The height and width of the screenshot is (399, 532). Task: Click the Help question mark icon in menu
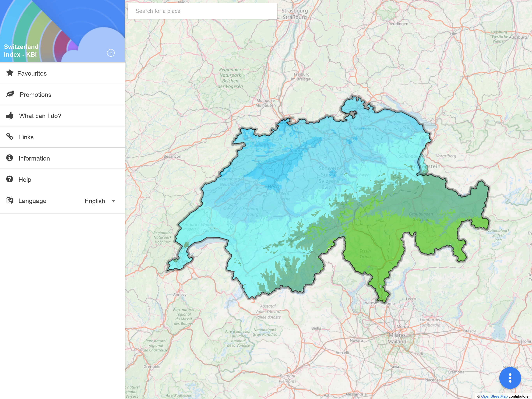point(10,179)
